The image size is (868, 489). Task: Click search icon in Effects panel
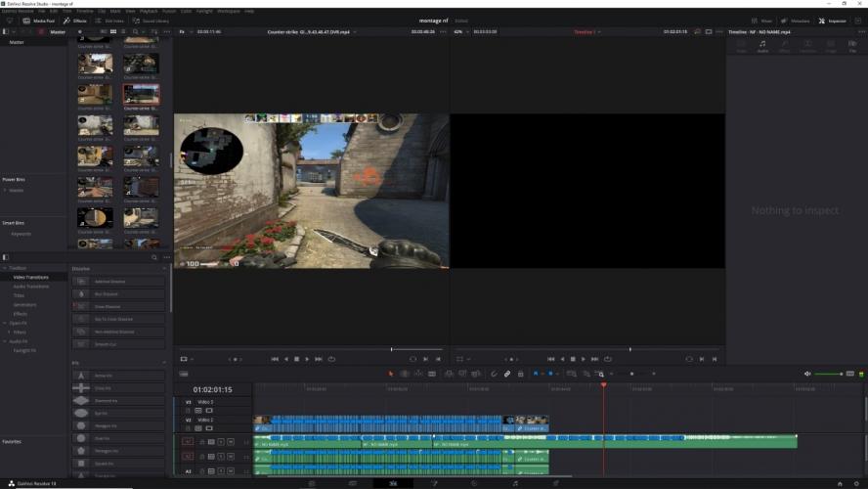coord(153,257)
